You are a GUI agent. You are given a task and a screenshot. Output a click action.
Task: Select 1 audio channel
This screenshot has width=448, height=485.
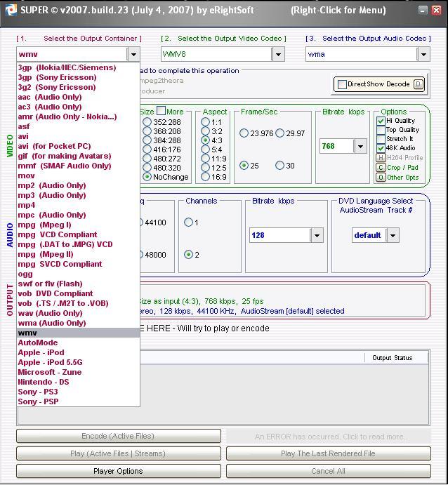(188, 222)
